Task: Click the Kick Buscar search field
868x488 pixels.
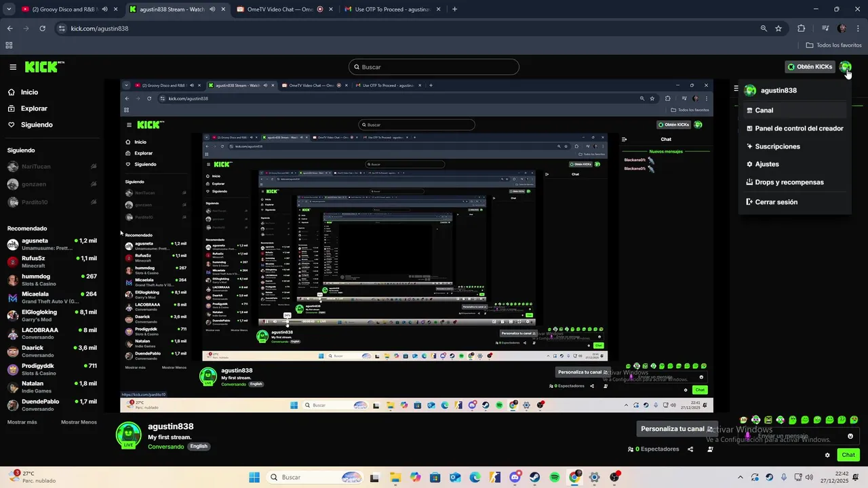Action: coord(434,67)
